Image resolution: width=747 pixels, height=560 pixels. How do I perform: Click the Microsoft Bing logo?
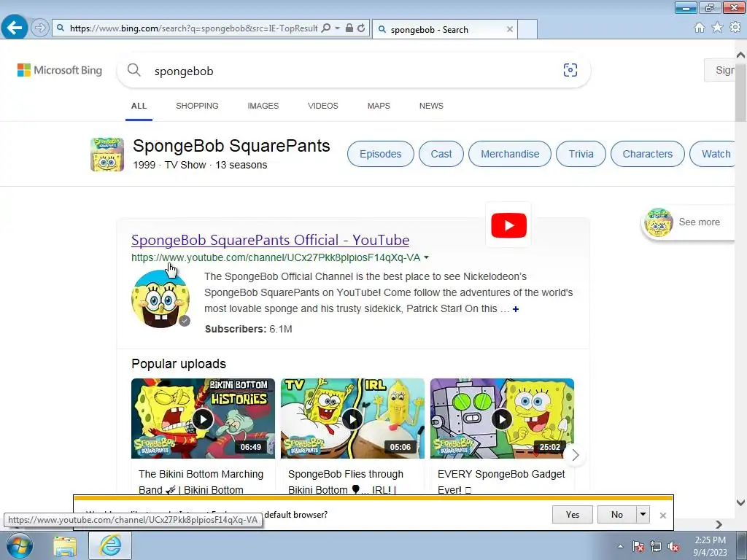(60, 70)
